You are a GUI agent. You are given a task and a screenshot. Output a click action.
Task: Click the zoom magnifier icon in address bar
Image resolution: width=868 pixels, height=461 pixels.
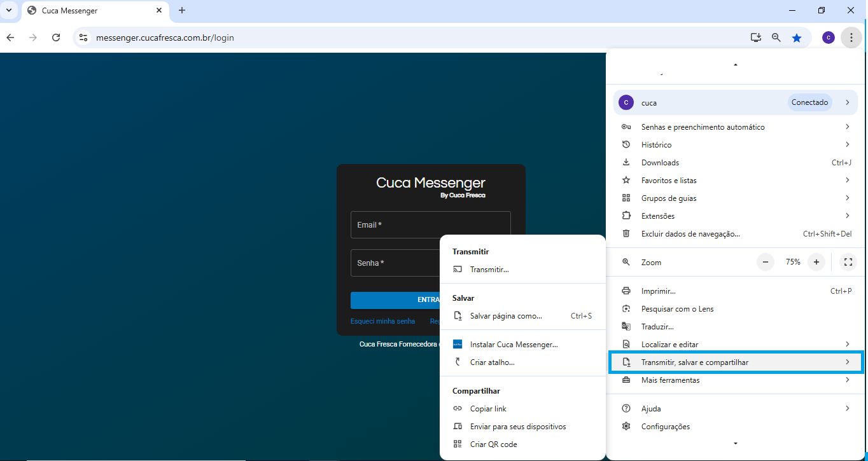(x=776, y=38)
